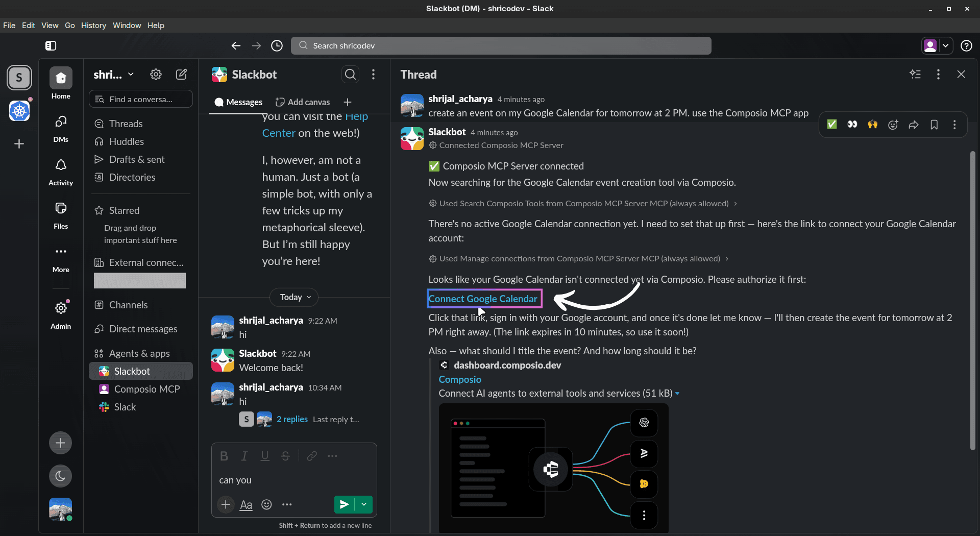This screenshot has height=536, width=980.
Task: Go back with the left arrow
Action: [235, 46]
